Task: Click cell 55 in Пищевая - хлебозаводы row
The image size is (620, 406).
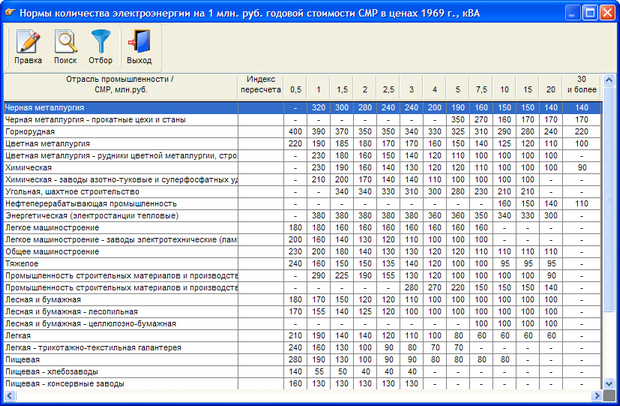Action: (319, 372)
